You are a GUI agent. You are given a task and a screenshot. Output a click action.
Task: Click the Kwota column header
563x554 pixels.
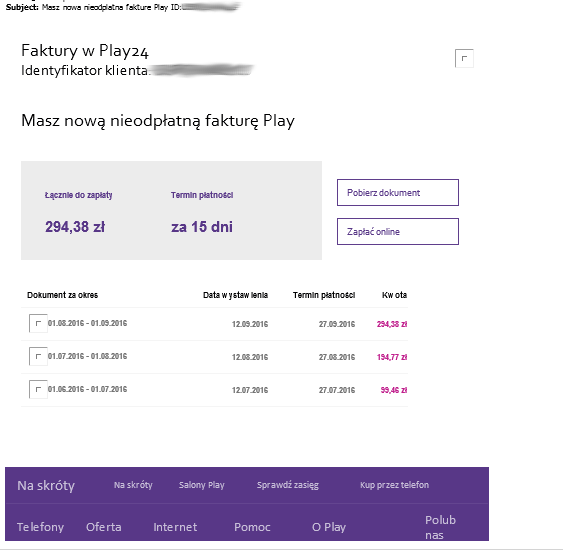click(394, 295)
